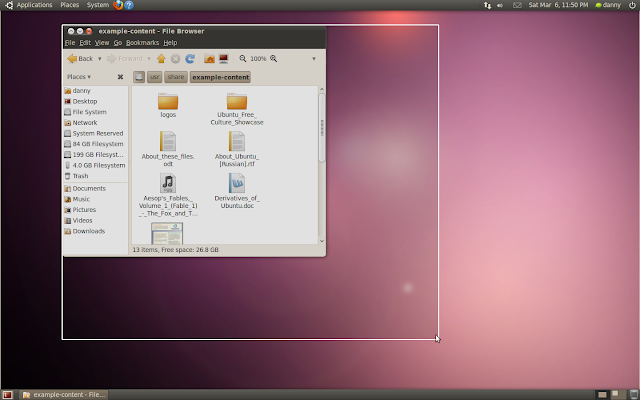Click the scrollbar down arrow in file view

pyautogui.click(x=322, y=241)
